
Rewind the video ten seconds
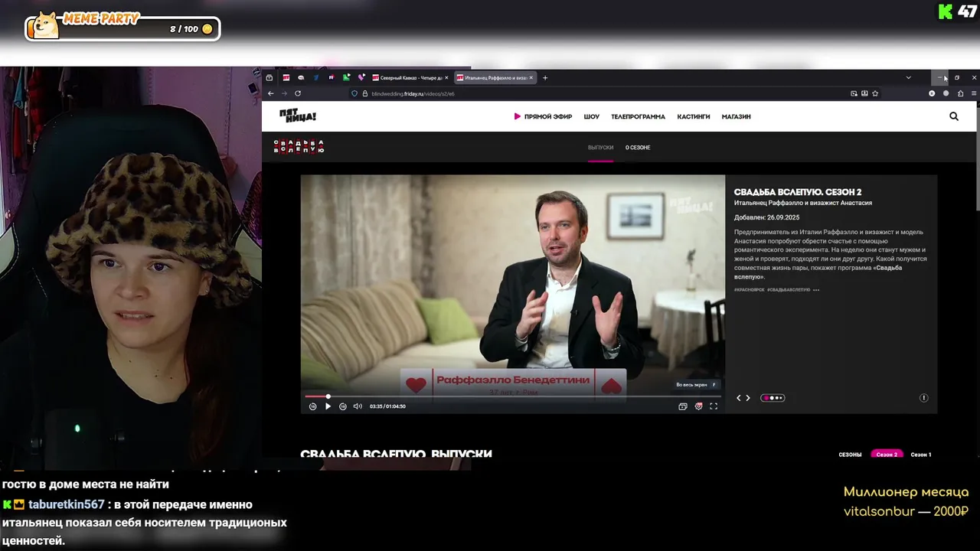[312, 406]
